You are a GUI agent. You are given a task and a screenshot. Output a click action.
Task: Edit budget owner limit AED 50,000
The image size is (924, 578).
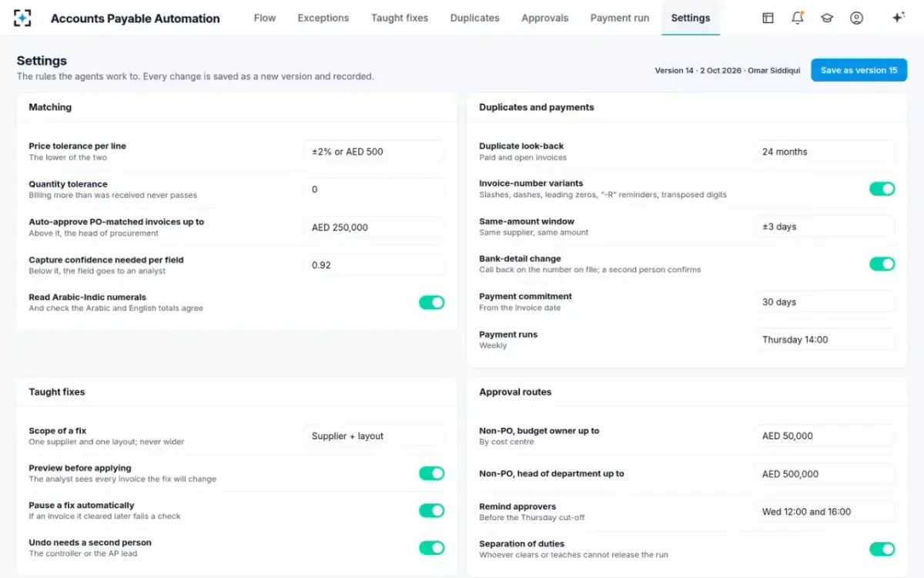click(825, 436)
